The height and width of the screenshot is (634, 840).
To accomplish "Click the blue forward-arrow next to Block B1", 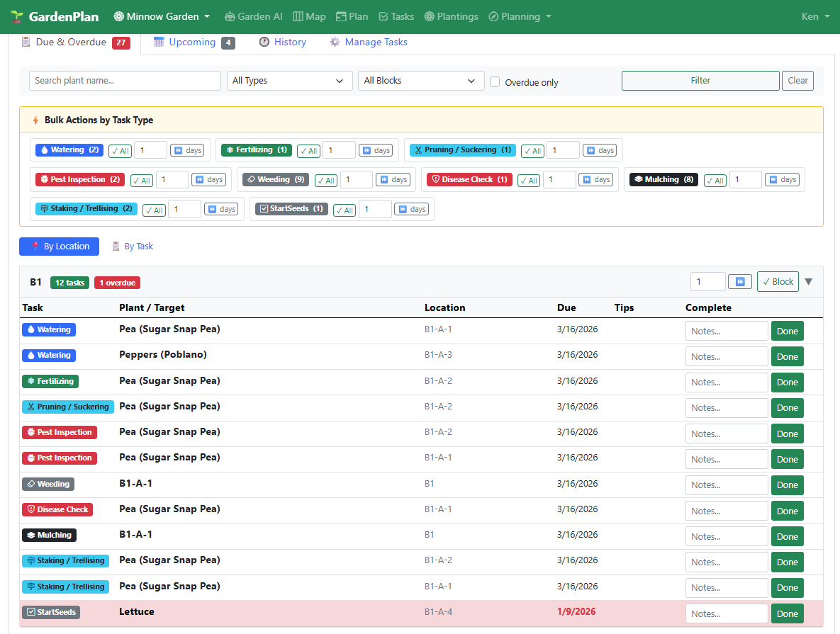I will tap(739, 281).
